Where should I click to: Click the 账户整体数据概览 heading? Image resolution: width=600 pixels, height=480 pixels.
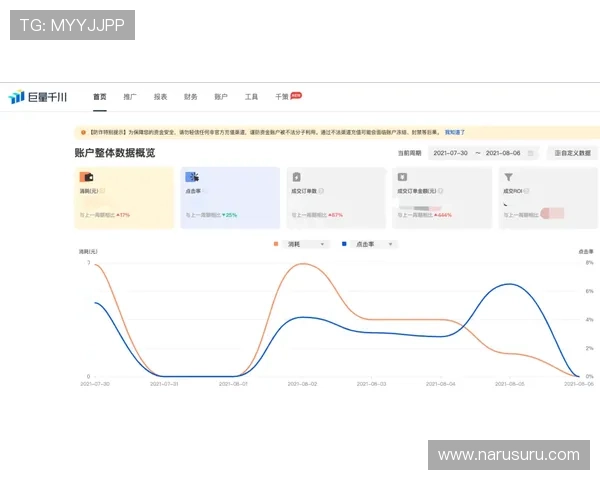[x=115, y=153]
